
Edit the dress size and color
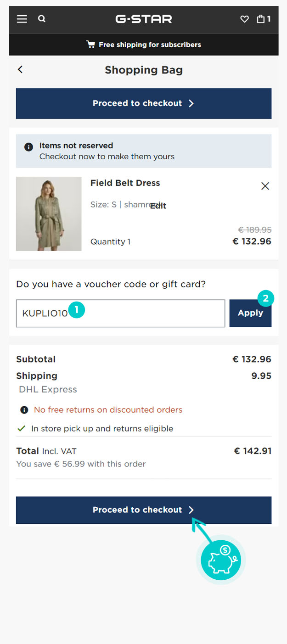158,206
